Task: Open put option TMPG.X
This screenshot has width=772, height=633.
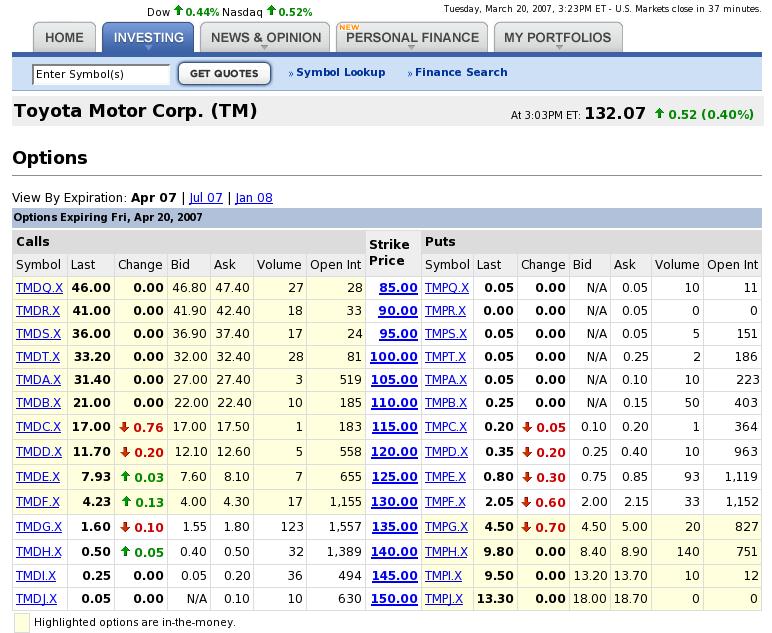Action: tap(447, 527)
